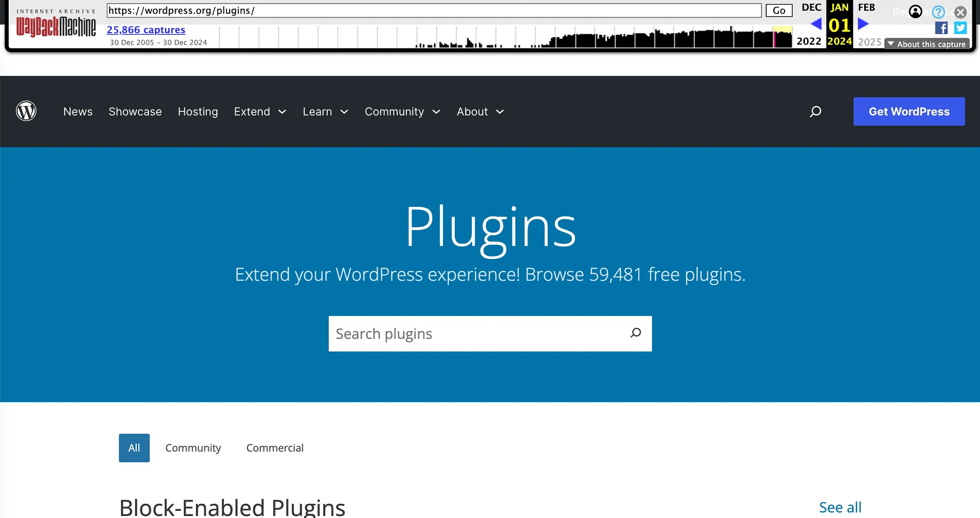The width and height of the screenshot is (980, 518).
Task: Expand About this capture dropdown
Action: pos(927,44)
